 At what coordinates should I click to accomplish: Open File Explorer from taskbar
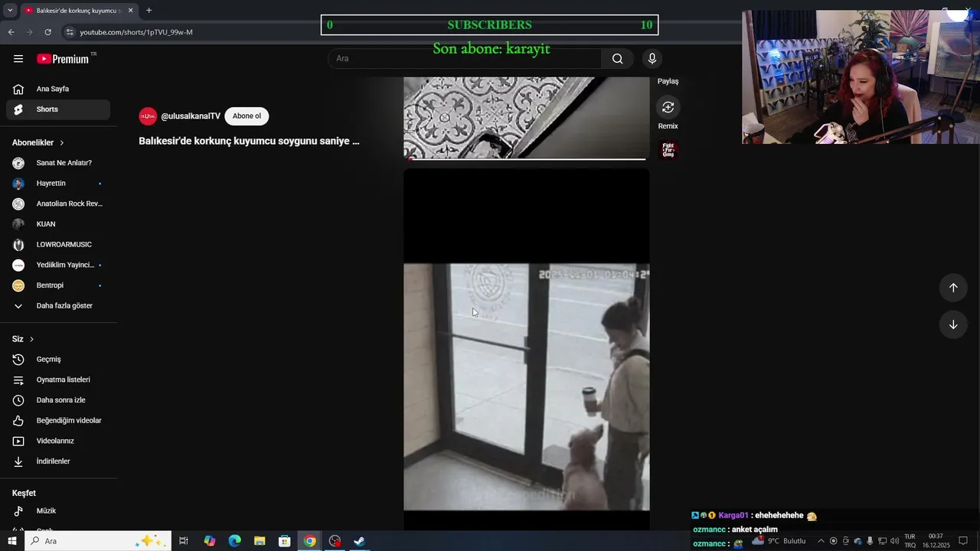pyautogui.click(x=260, y=541)
